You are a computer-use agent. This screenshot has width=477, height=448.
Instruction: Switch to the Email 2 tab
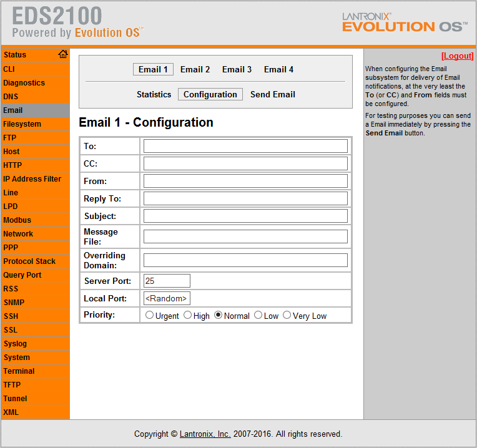click(195, 69)
